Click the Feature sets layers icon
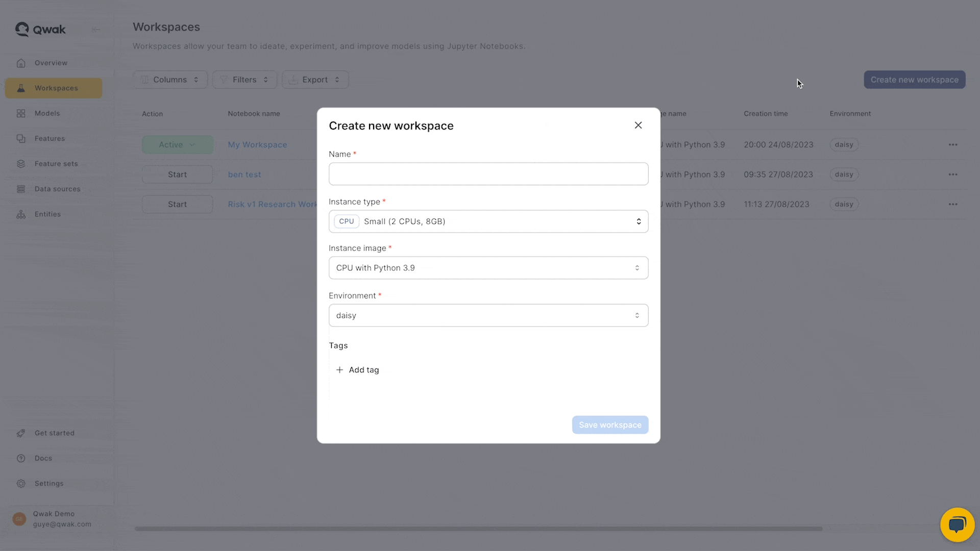Viewport: 980px width, 551px height. [x=21, y=164]
